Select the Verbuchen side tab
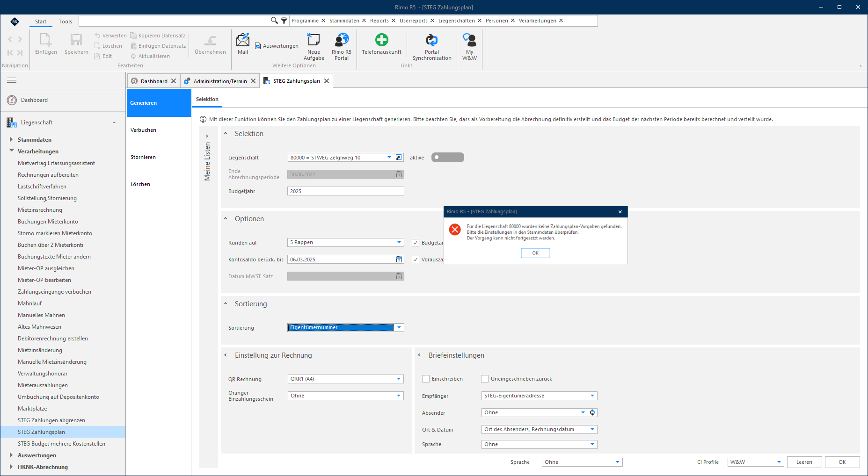Viewport: 868px width, 476px height. pos(159,130)
